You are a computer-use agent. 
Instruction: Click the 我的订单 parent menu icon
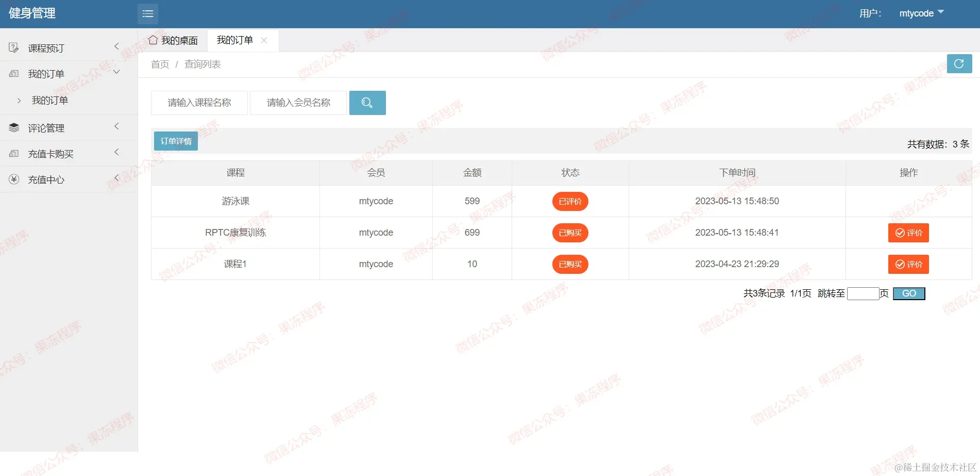tap(14, 74)
